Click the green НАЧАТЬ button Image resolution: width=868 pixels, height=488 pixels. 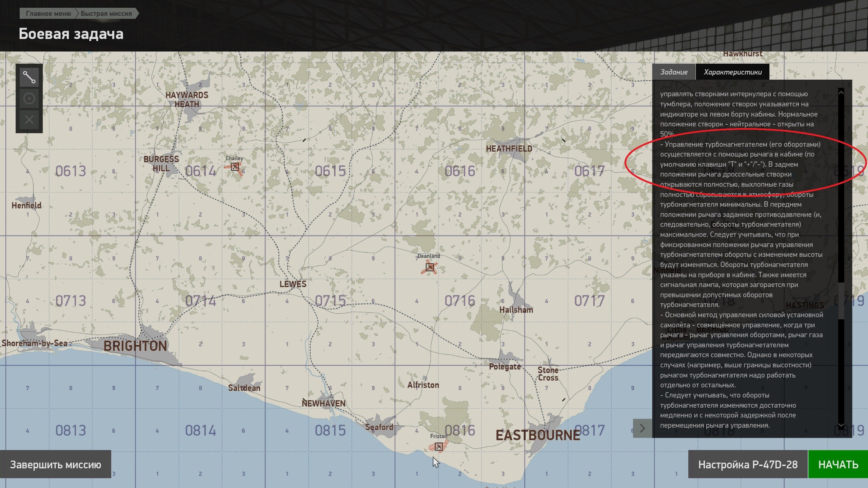point(838,464)
